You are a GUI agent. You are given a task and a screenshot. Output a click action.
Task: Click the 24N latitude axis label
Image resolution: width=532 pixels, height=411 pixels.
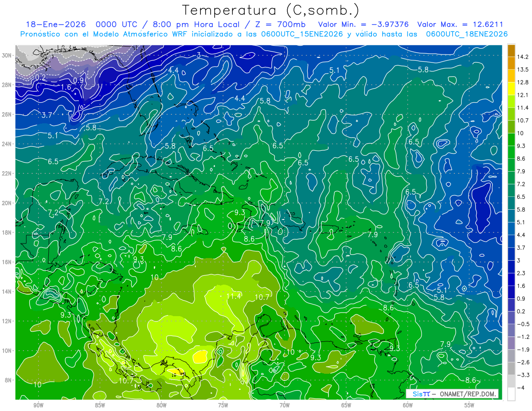tap(7, 144)
